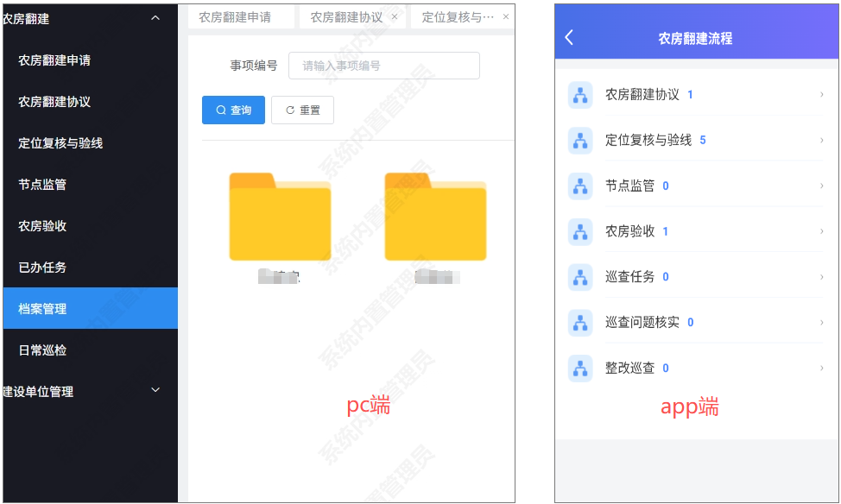
Task: Click the 农房翻建协议 workflow icon
Action: point(580,95)
